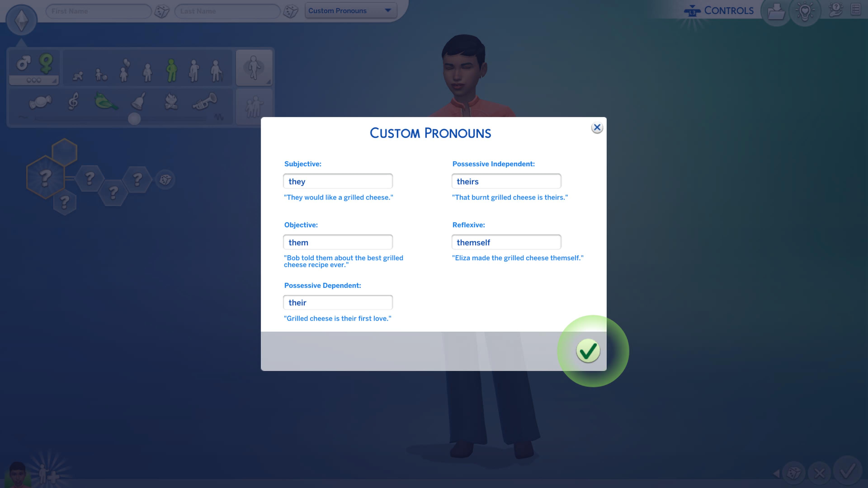Viewport: 868px width, 488px height.
Task: Expand the randomize options arrow
Action: [x=776, y=474]
